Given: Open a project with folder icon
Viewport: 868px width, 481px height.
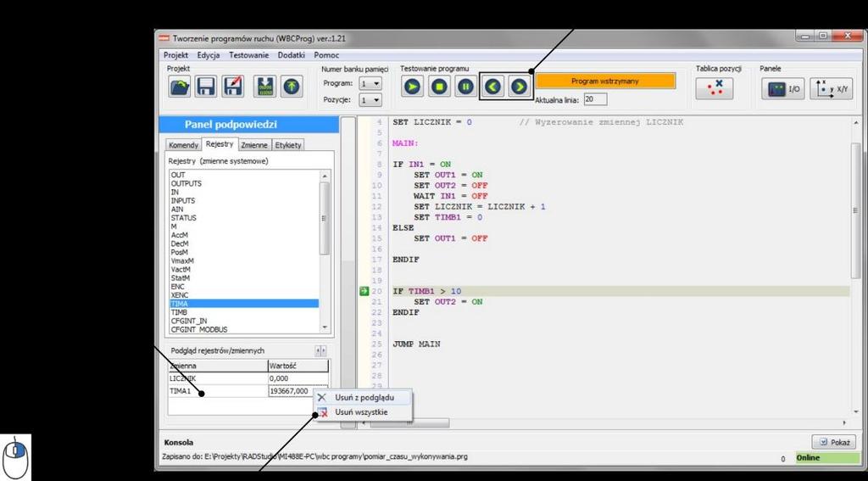Looking at the screenshot, I should 180,87.
